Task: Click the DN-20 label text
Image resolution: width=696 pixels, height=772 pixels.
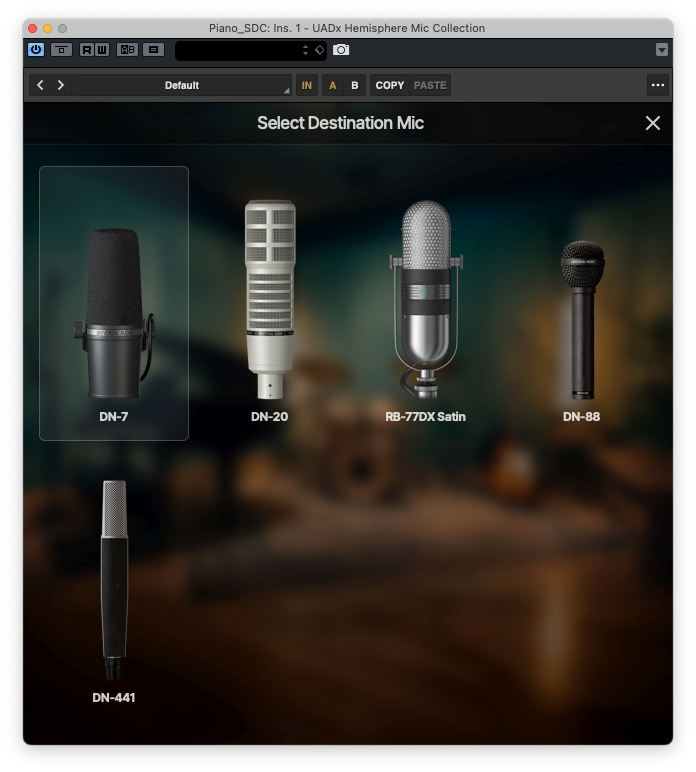Action: tap(269, 417)
